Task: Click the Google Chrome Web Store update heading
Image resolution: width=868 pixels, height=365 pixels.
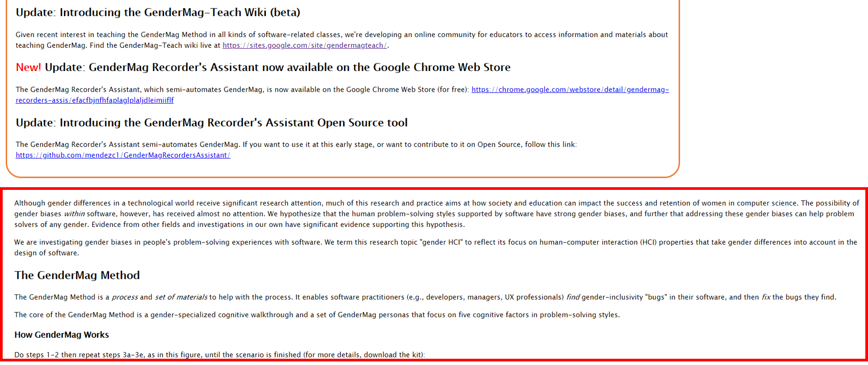Action: [277, 67]
